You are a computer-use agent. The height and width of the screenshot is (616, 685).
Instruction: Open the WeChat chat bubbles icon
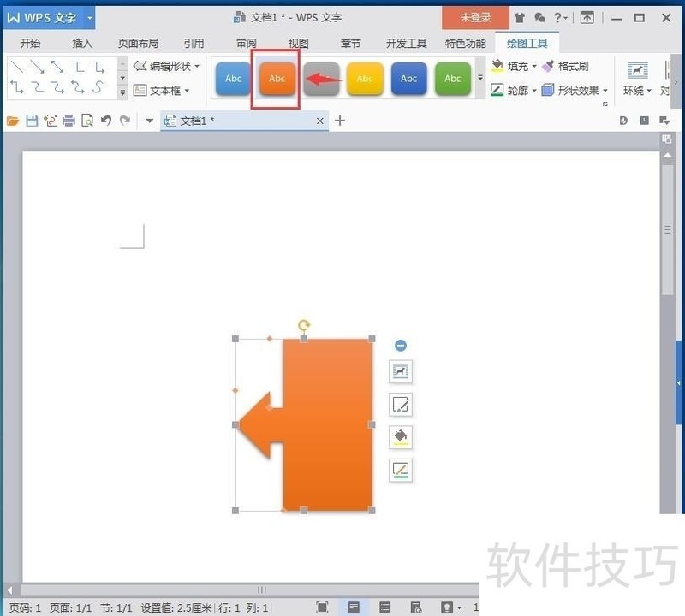coord(539,18)
